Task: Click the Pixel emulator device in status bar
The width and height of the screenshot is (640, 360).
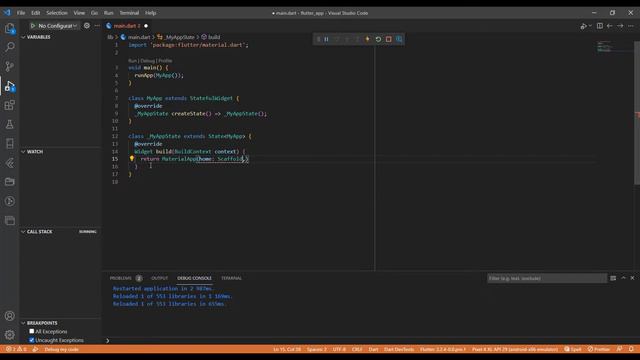Action: pos(515,349)
